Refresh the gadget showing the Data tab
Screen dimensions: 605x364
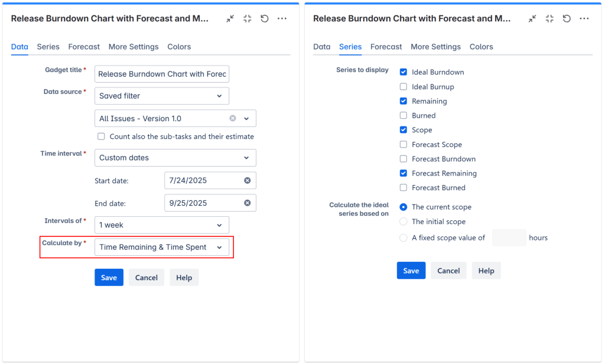265,19
